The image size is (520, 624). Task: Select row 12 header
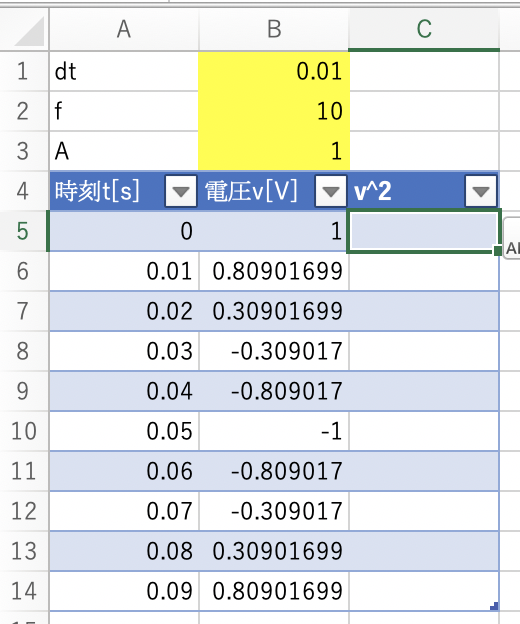click(x=24, y=511)
